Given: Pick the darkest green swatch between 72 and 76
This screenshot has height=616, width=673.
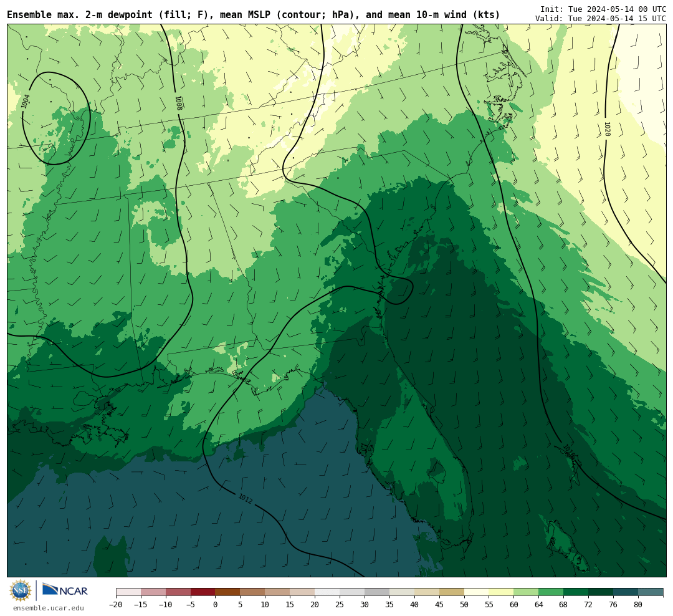Looking at the screenshot, I should 601,592.
